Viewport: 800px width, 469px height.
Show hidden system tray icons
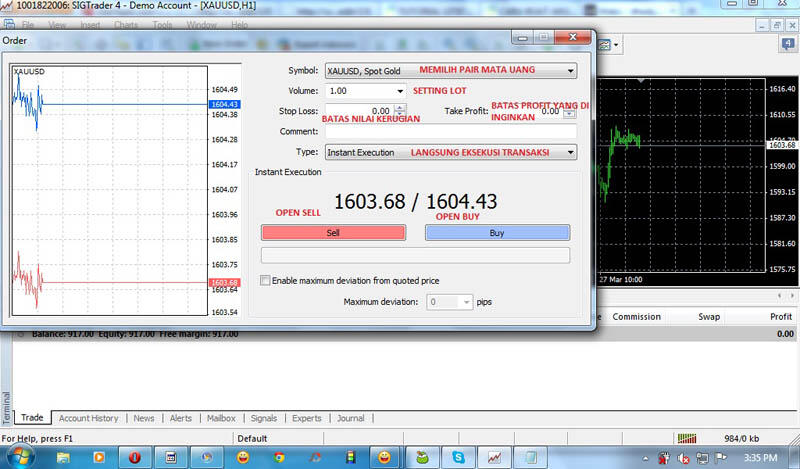coord(645,458)
